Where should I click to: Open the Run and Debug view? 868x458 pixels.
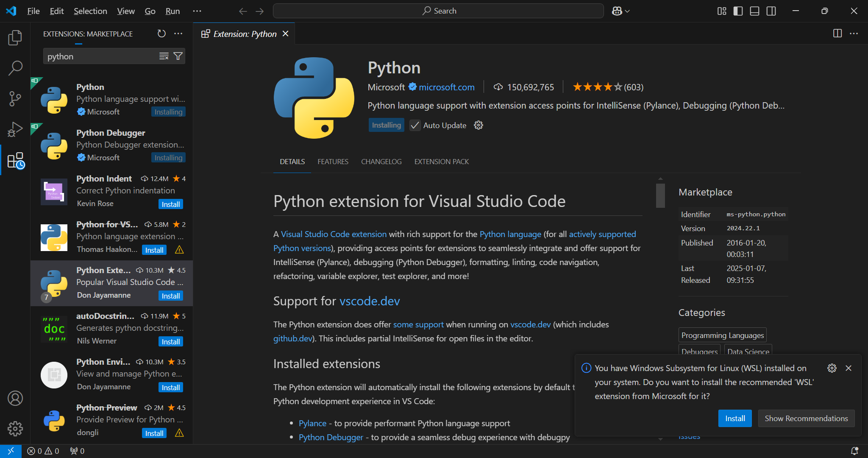click(15, 129)
